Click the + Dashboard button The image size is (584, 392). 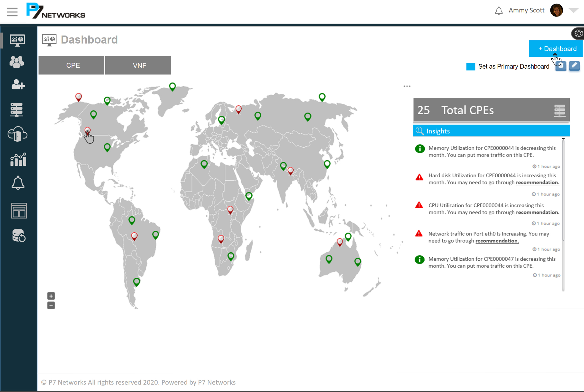click(x=556, y=49)
